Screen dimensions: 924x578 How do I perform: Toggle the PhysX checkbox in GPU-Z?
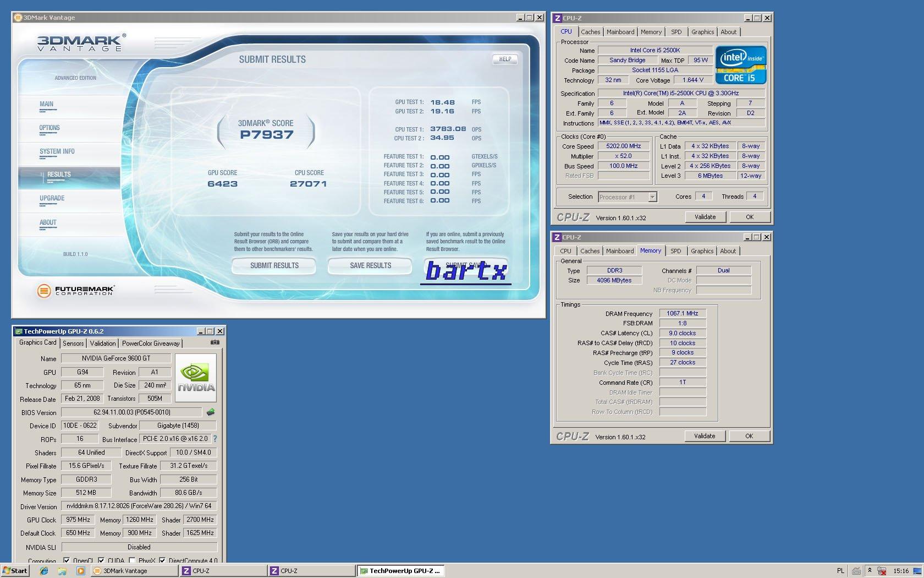coord(132,560)
